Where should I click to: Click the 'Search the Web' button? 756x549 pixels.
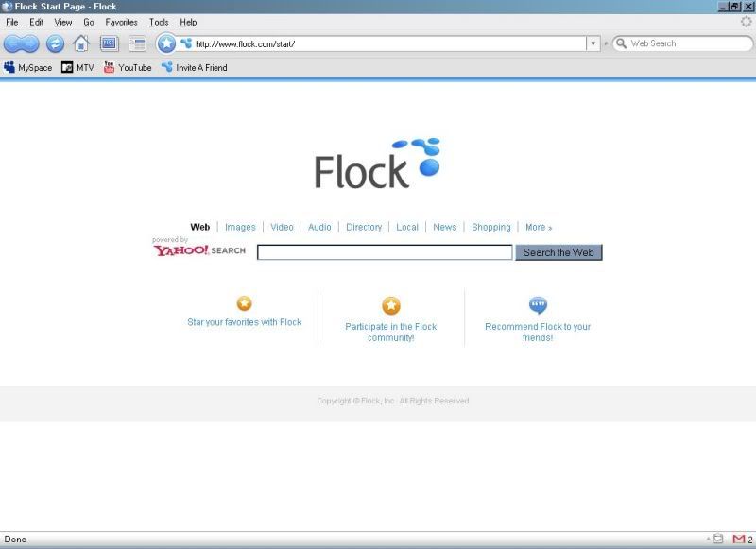[x=558, y=252]
